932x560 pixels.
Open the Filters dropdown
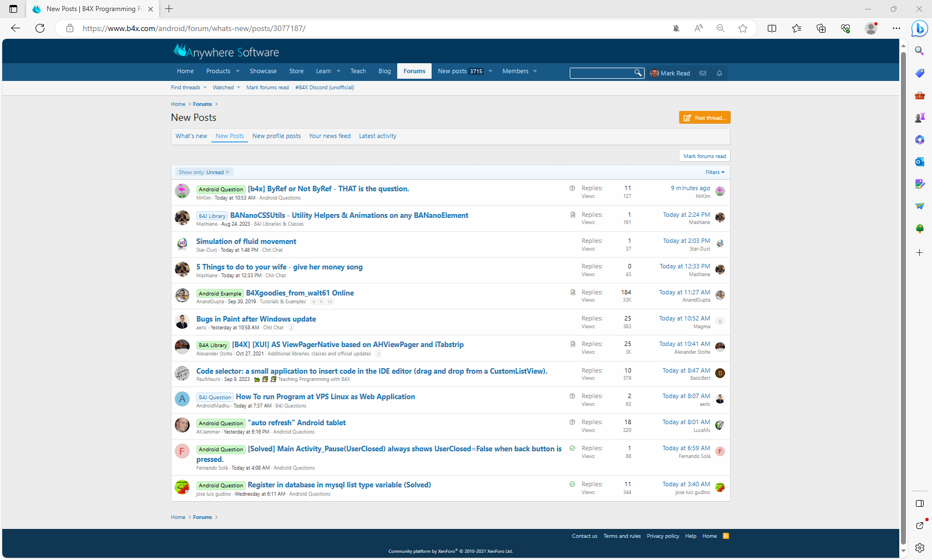715,172
